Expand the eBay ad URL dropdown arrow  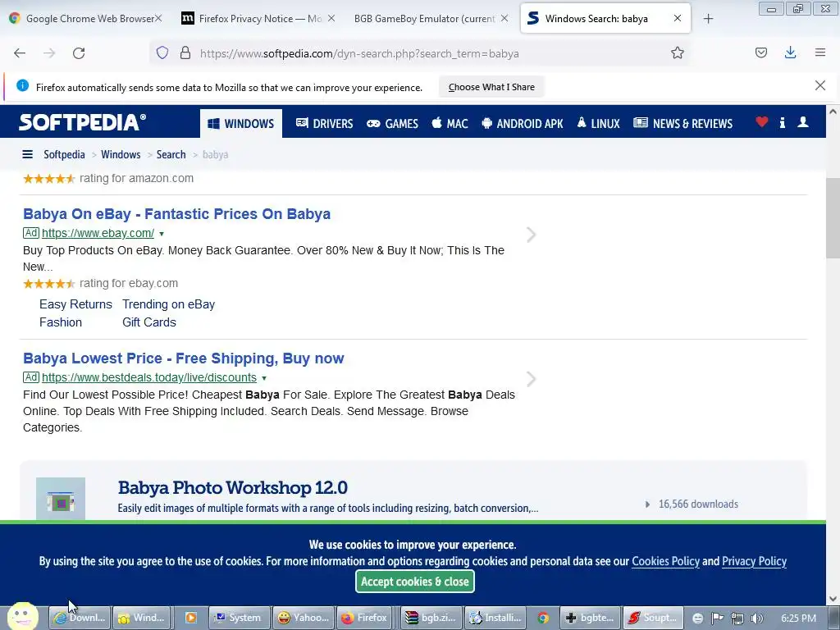[162, 234]
